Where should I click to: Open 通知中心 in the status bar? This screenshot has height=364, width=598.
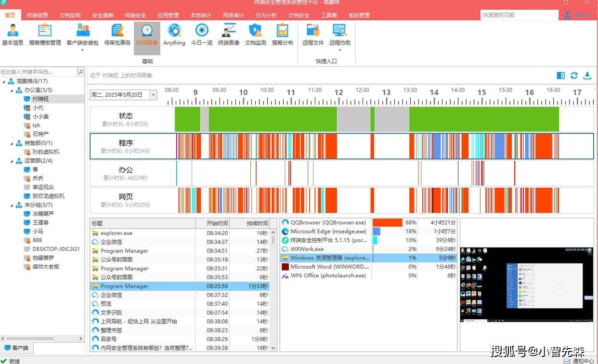(x=579, y=361)
